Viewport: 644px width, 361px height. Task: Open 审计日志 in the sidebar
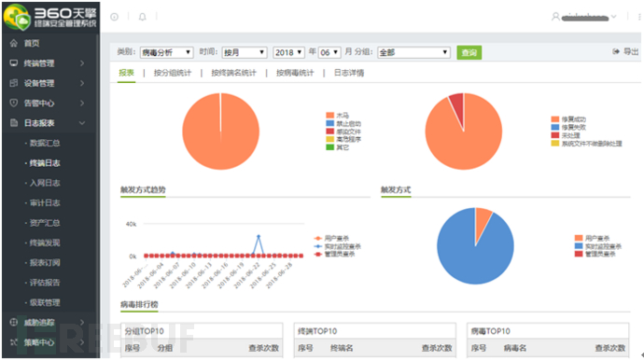click(x=45, y=202)
